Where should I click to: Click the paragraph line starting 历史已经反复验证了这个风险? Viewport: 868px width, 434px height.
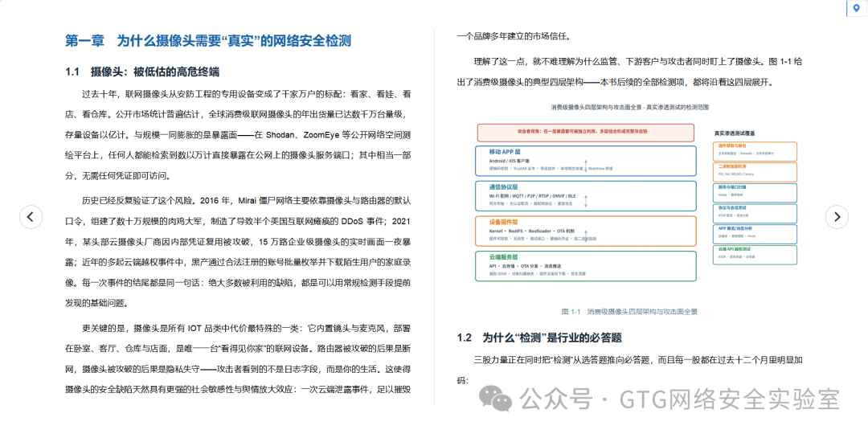pos(247,200)
